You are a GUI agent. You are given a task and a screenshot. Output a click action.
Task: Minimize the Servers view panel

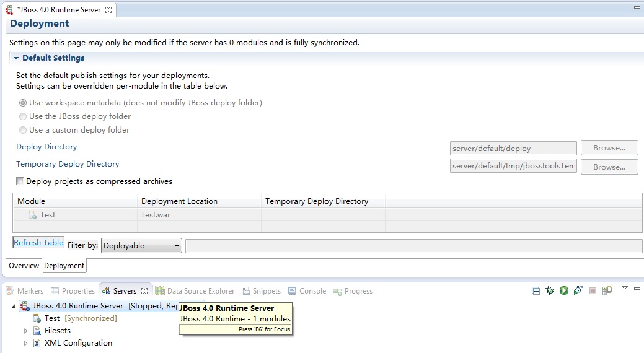click(x=637, y=289)
